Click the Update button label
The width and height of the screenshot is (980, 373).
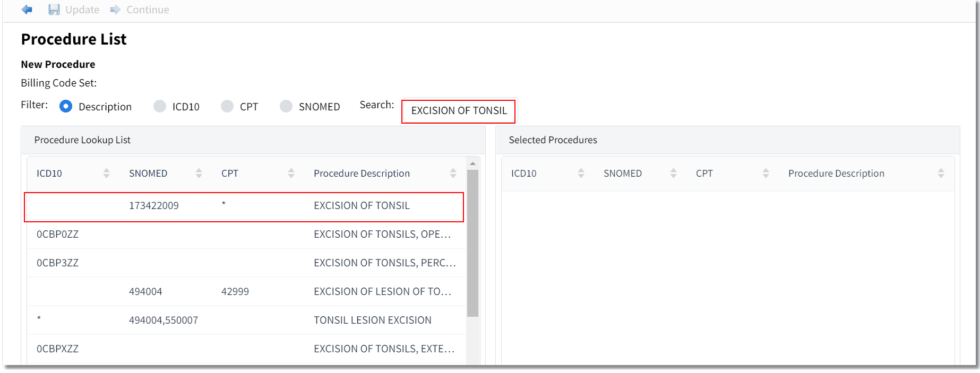tap(82, 10)
